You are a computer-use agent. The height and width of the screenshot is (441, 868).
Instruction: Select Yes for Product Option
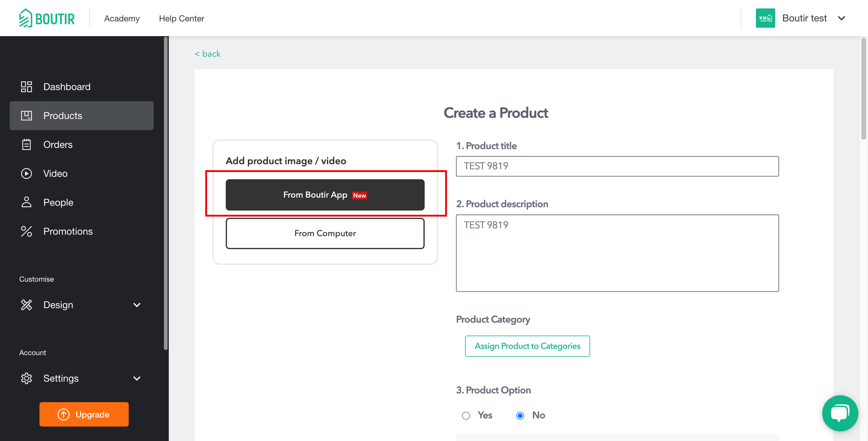point(466,415)
